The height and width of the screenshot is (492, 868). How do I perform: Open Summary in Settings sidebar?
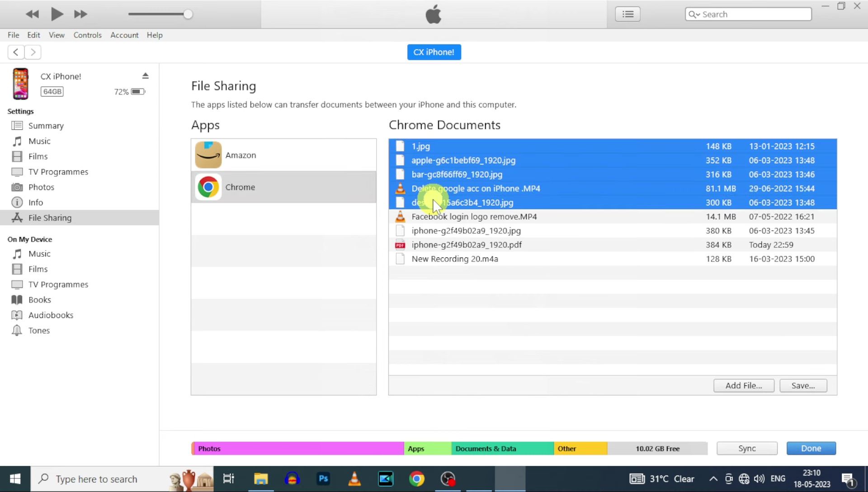pyautogui.click(x=46, y=126)
